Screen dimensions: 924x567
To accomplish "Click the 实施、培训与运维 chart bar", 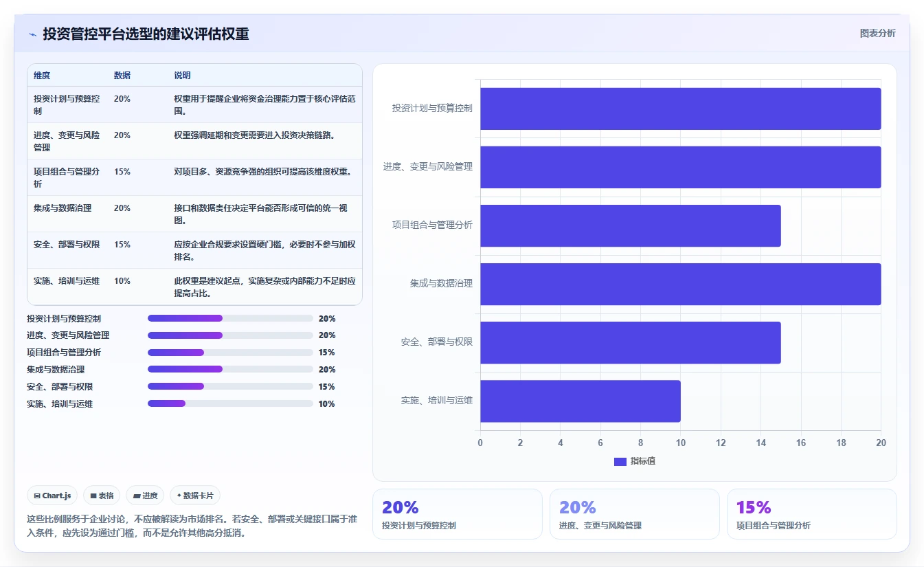I will coord(580,401).
